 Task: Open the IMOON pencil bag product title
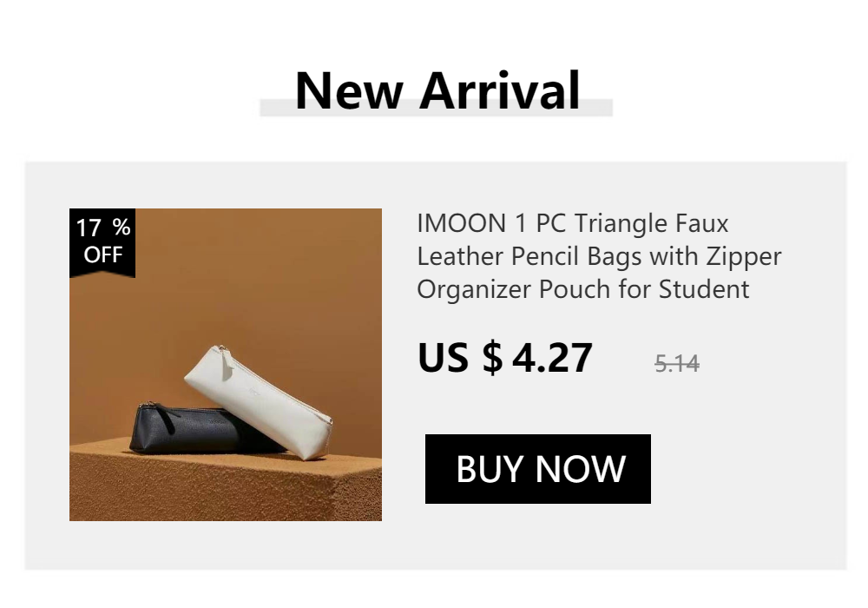point(599,256)
